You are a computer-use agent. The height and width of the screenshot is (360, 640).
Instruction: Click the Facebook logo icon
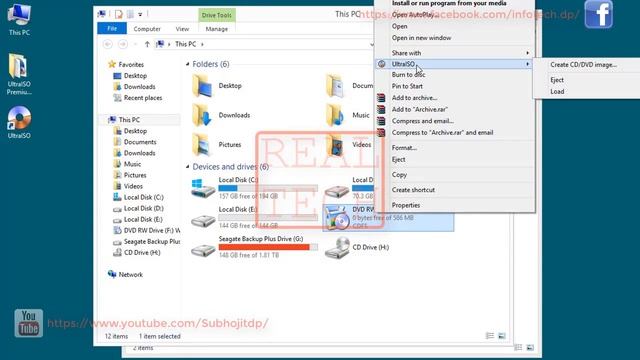(x=598, y=14)
